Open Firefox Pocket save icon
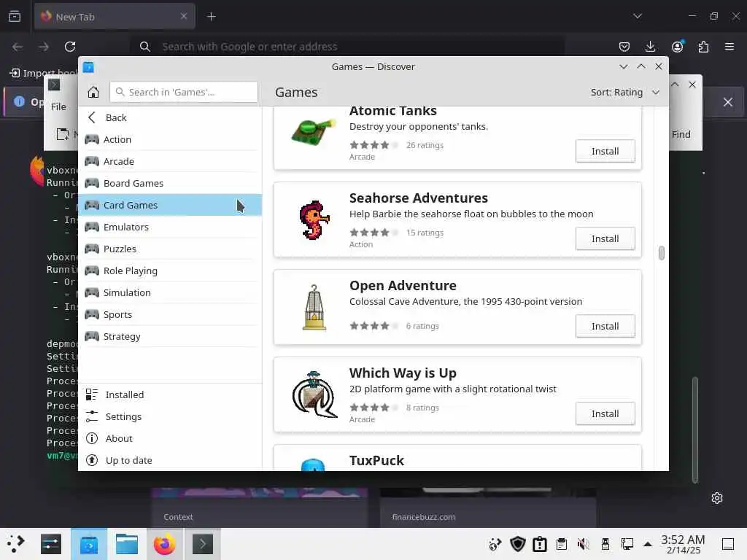This screenshot has width=747, height=560. point(624,46)
